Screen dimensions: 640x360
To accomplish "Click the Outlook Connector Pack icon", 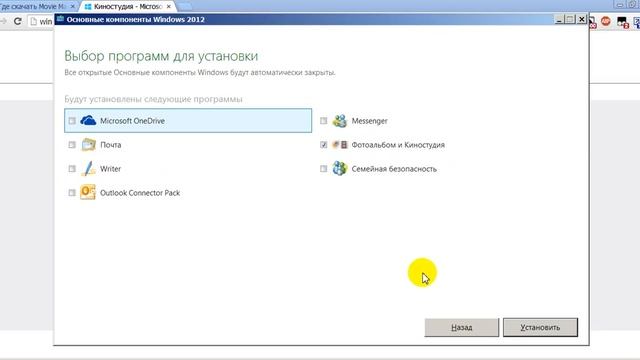I will pyautogui.click(x=88, y=192).
